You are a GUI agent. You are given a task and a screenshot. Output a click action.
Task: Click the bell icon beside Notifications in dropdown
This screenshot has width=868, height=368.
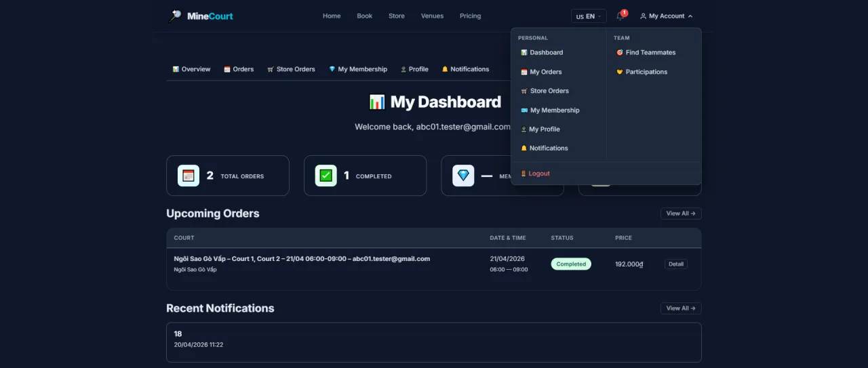(524, 148)
